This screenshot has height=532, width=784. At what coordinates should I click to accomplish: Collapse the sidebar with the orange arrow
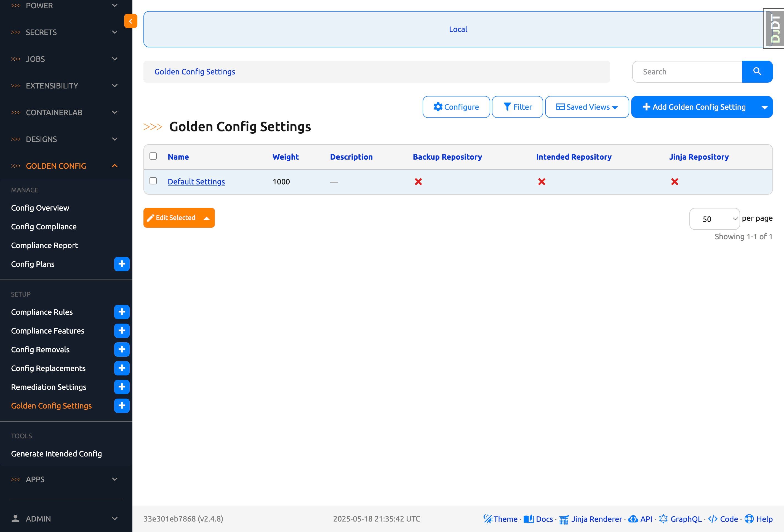click(x=130, y=21)
